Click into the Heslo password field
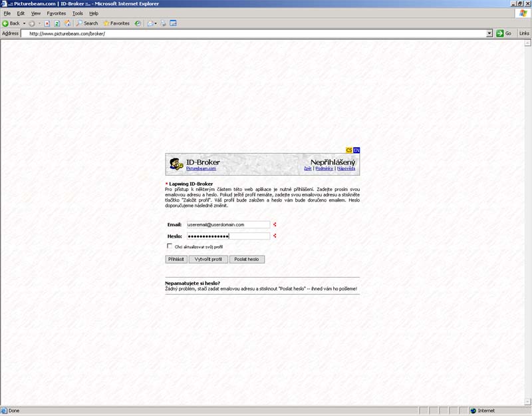Screen dimensions: 532x416 (x=228, y=236)
